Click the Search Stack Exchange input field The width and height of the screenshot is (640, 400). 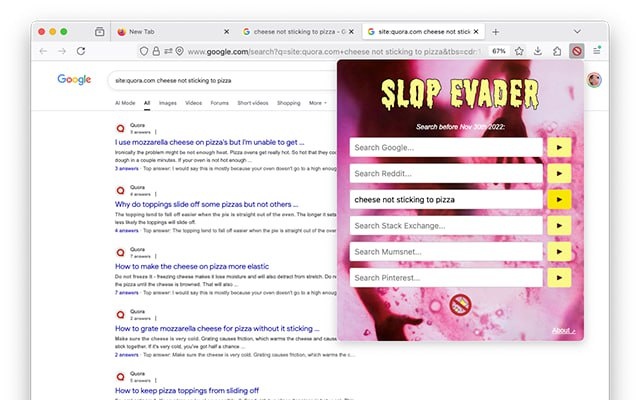(x=446, y=226)
